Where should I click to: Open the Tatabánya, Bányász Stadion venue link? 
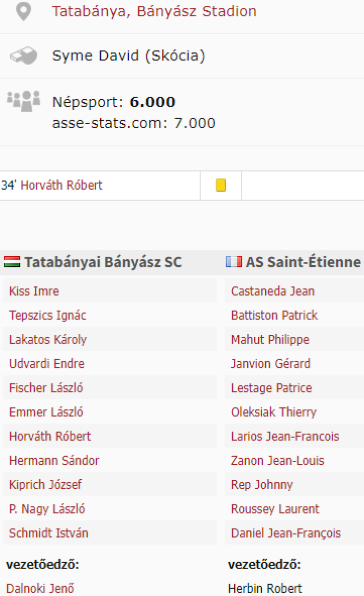pos(154,11)
